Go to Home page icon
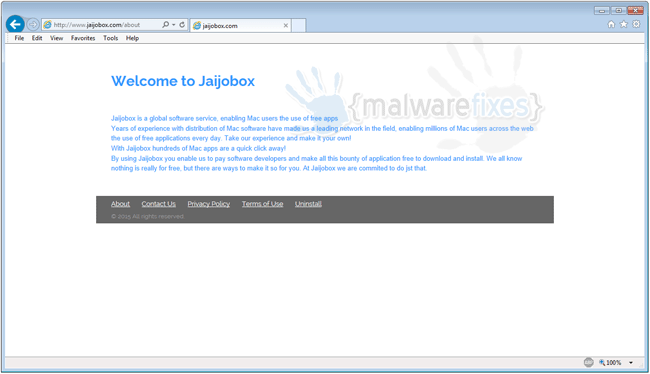This screenshot has width=650, height=374. pos(611,24)
